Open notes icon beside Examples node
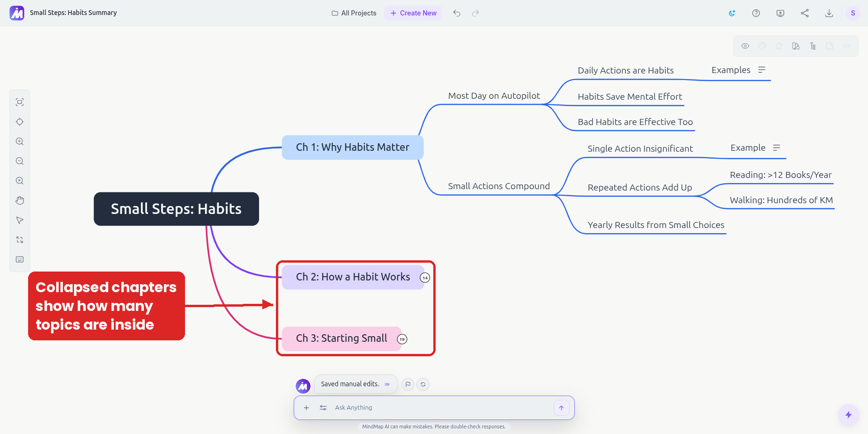868x434 pixels. (762, 70)
